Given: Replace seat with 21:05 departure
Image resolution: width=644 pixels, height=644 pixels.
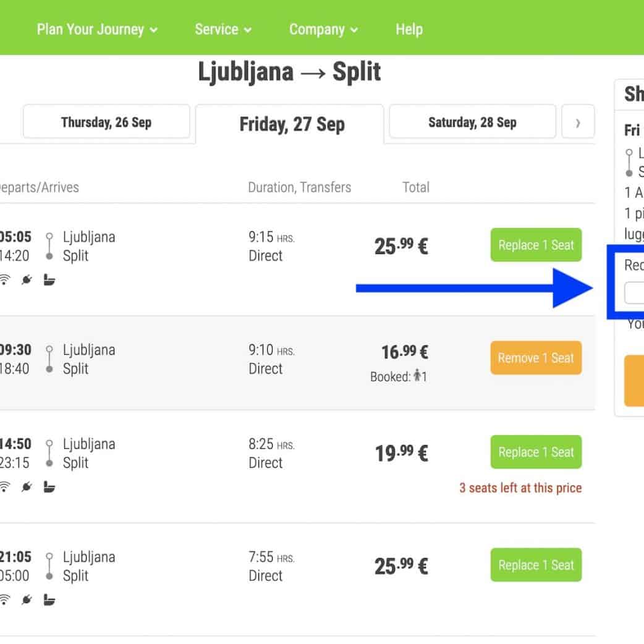Looking at the screenshot, I should tap(536, 565).
